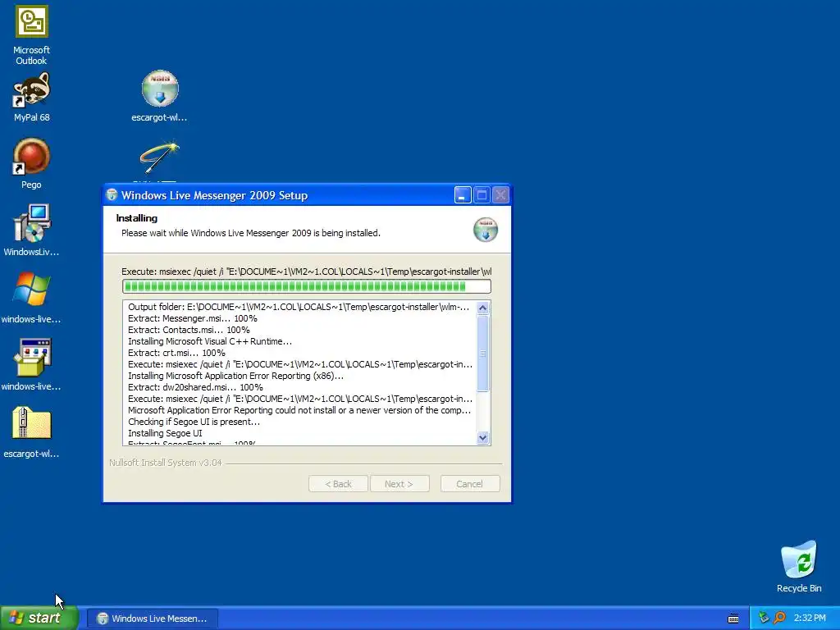
Task: Click the keyboard icon in the taskbar
Action: pos(733,619)
